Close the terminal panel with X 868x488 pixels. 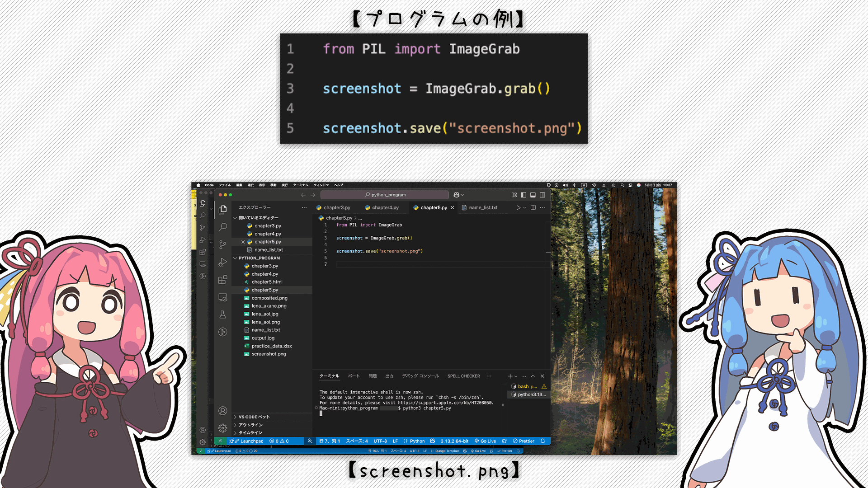(x=542, y=376)
